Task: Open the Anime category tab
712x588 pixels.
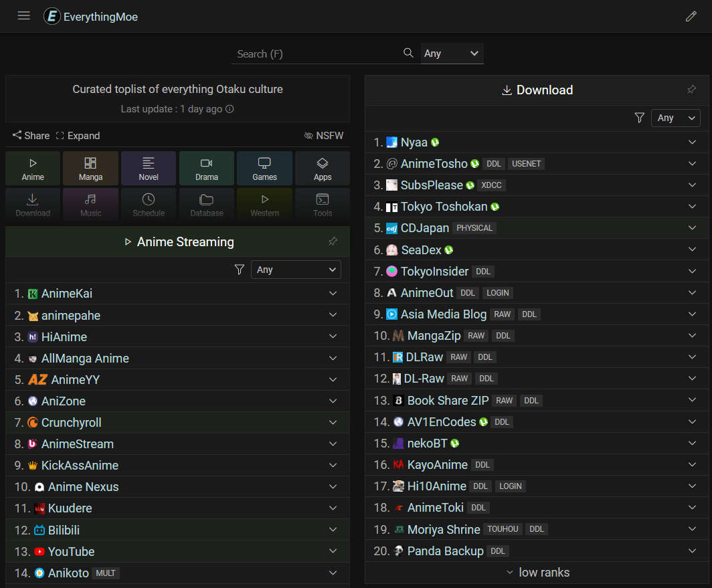Action: click(x=33, y=169)
